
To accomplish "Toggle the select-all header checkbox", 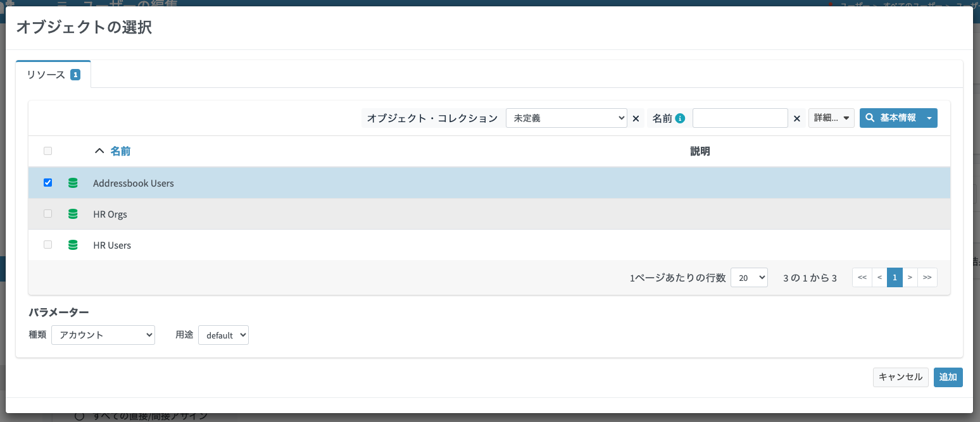I will coord(47,151).
